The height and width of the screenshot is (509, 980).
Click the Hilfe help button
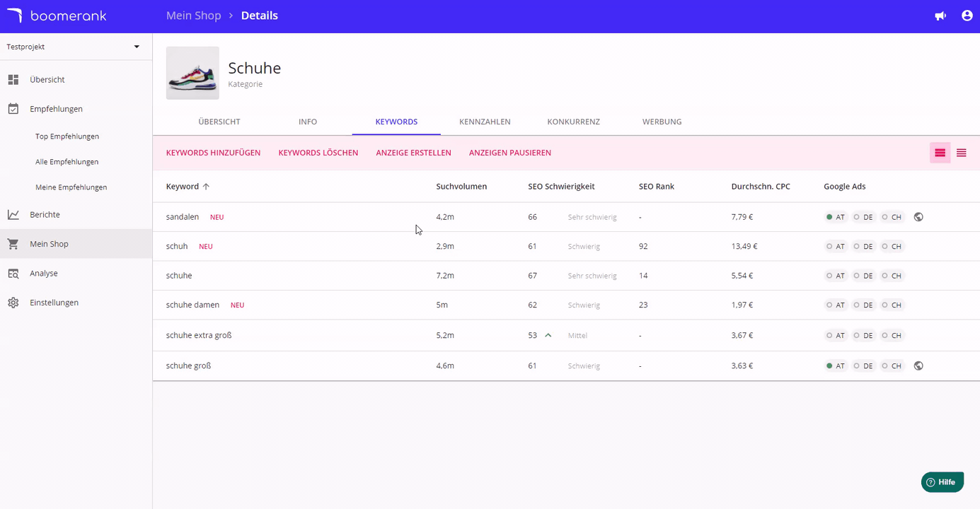[942, 482]
